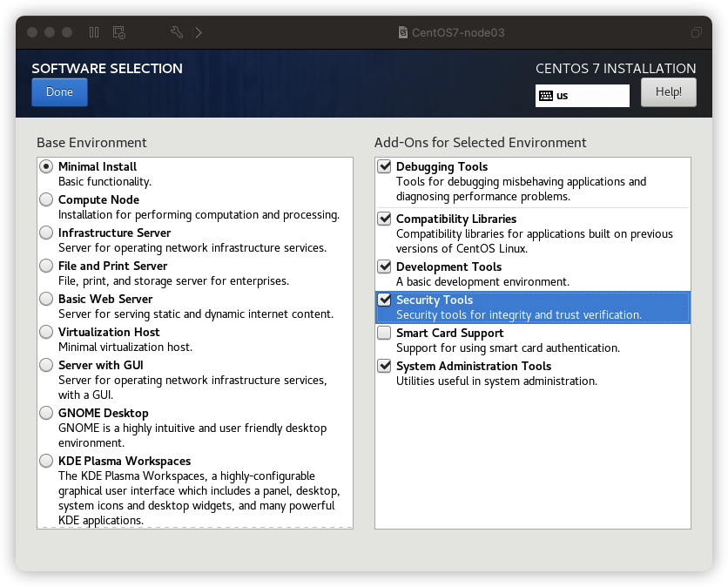Expand the toolbar with the chevron arrow

click(199, 32)
